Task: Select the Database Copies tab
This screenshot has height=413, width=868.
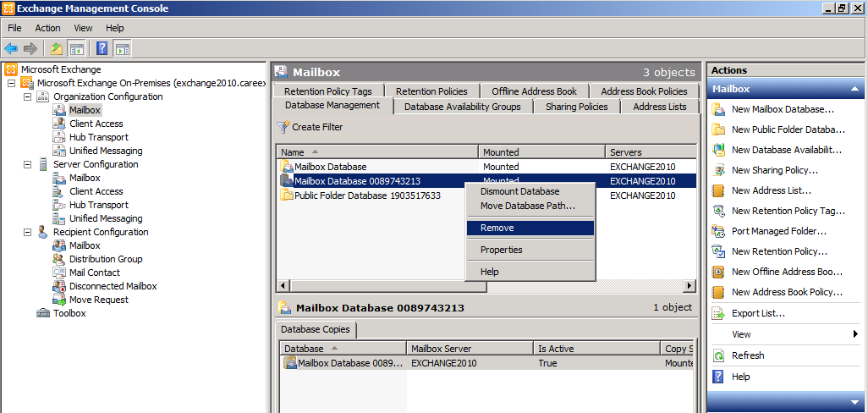Action: pos(316,329)
